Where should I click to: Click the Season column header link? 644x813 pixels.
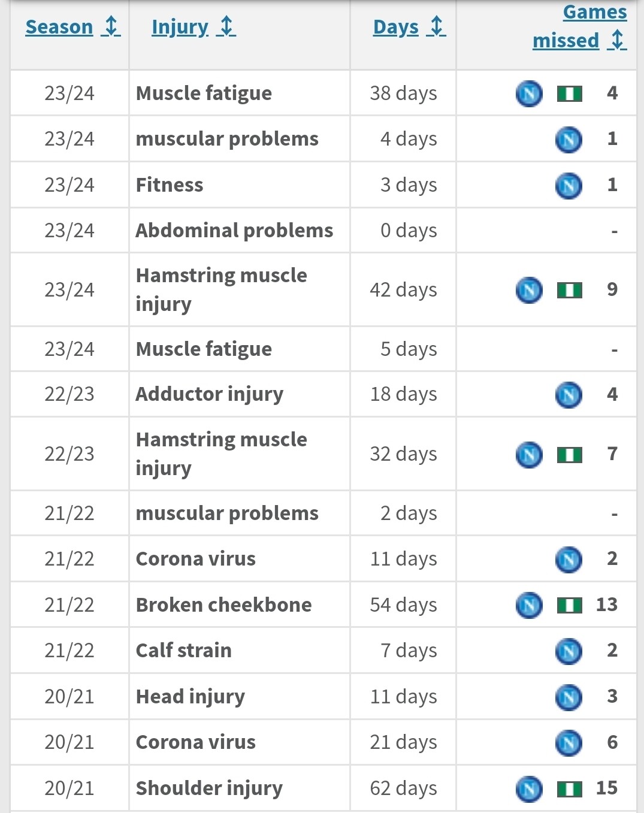pyautogui.click(x=59, y=27)
